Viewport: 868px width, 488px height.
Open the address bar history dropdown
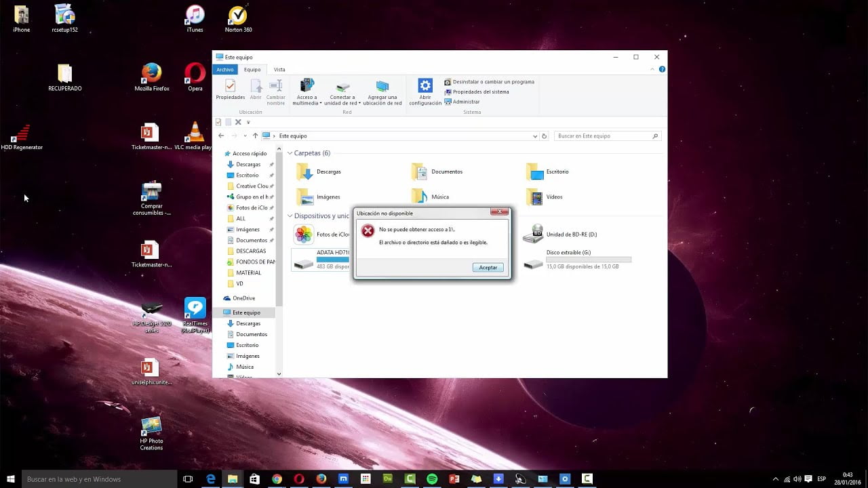coord(536,136)
